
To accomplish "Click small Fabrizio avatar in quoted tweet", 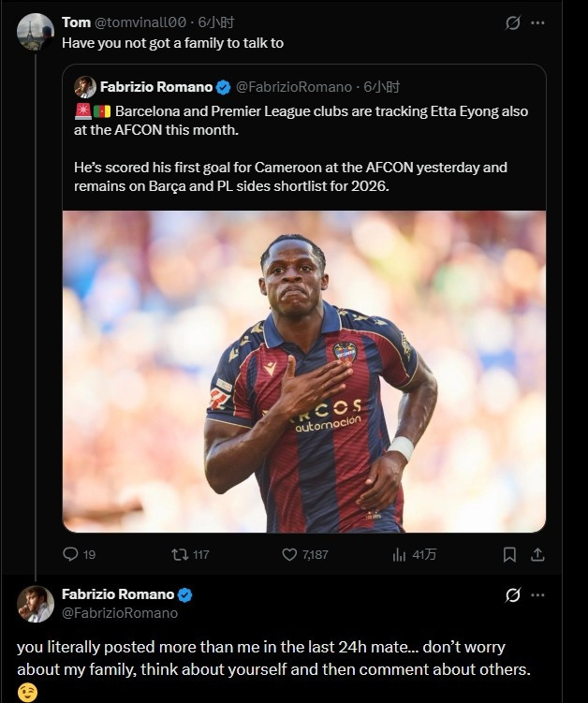I will point(85,87).
